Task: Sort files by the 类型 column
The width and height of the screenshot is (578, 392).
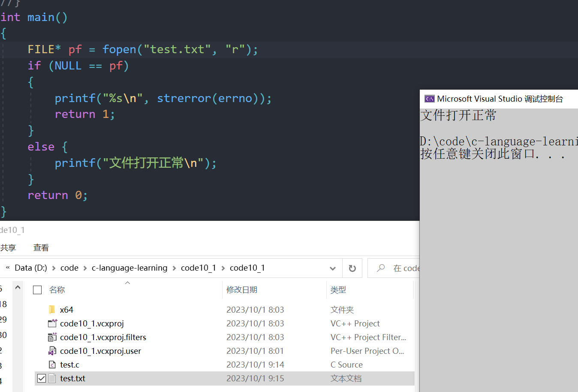Action: click(338, 290)
